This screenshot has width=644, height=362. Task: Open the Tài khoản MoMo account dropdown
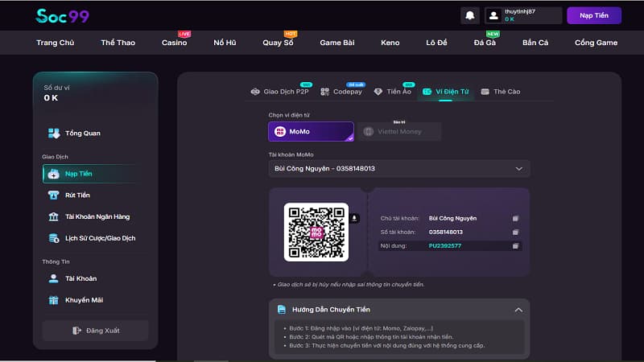398,168
